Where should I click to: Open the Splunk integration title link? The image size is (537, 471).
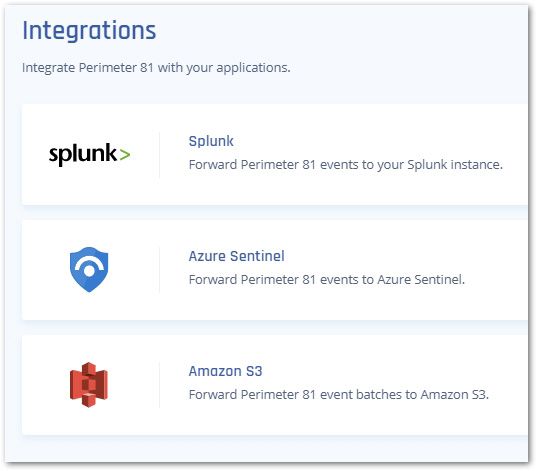pos(211,141)
